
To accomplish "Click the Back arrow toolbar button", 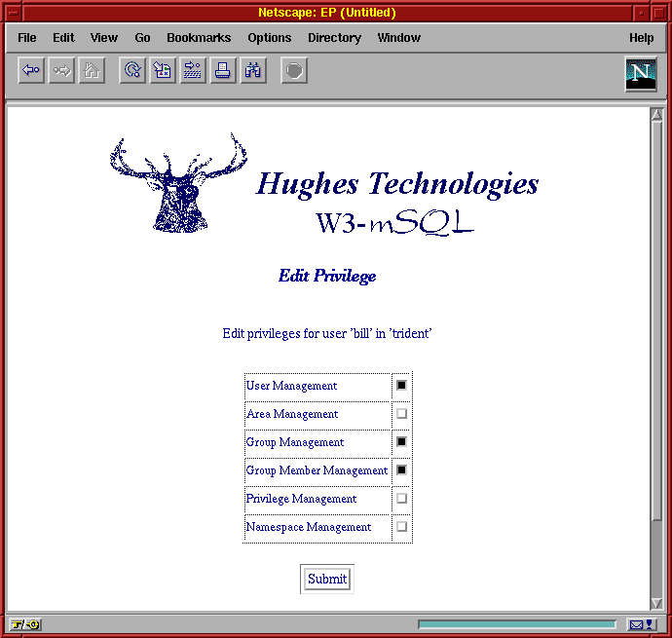I will click(x=31, y=71).
